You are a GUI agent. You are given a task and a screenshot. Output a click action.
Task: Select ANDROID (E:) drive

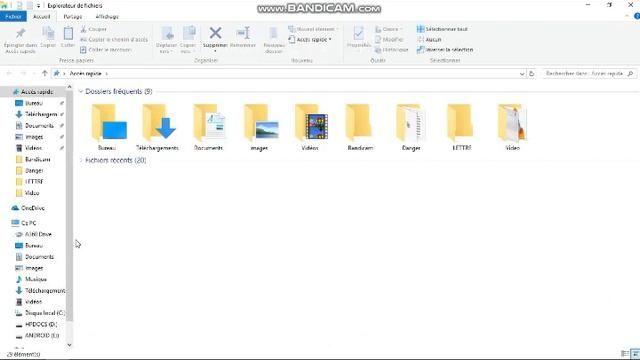click(38, 335)
